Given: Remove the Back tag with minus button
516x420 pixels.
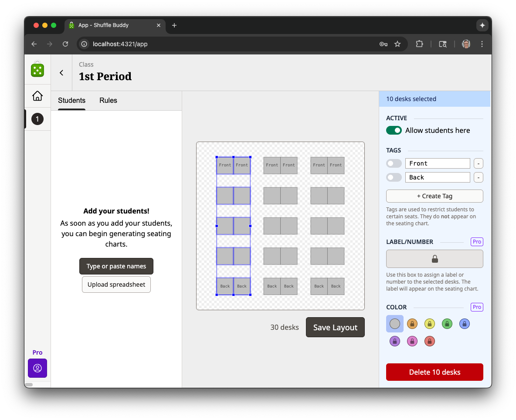Looking at the screenshot, I should [x=479, y=177].
